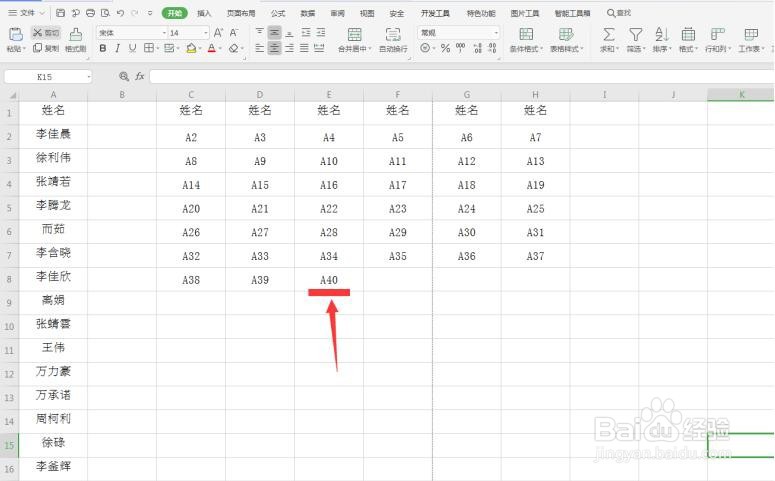The image size is (775, 481).
Task: Toggle Italic formatting
Action: pos(118,48)
